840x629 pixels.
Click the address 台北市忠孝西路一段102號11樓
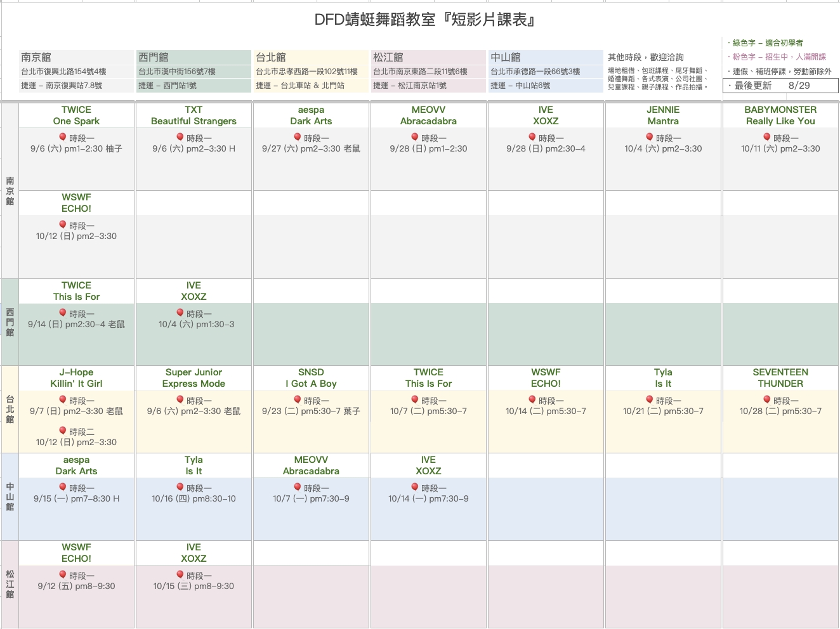point(306,72)
